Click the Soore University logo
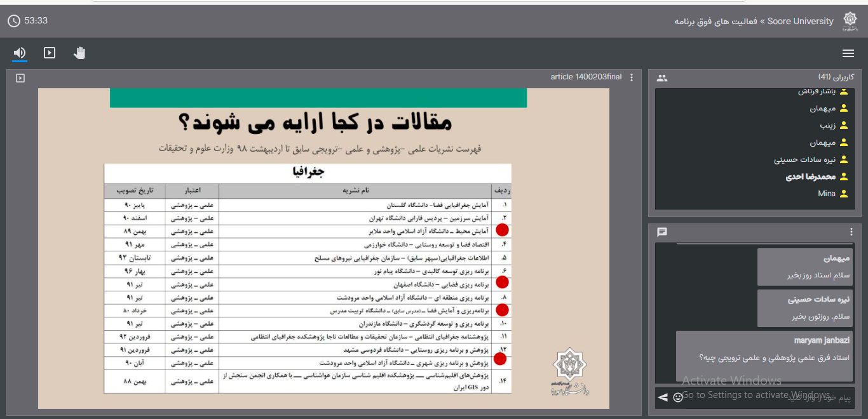This screenshot has width=868, height=419. (850, 21)
